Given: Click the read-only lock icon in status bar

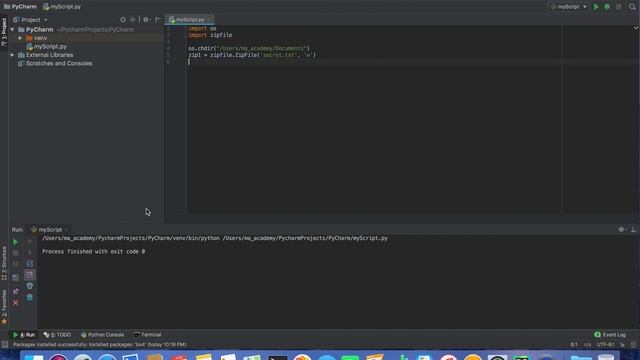Looking at the screenshot, I should pyautogui.click(x=622, y=345).
